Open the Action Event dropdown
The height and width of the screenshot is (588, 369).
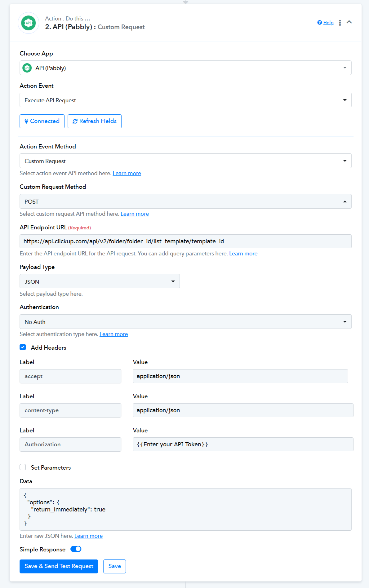coord(185,100)
